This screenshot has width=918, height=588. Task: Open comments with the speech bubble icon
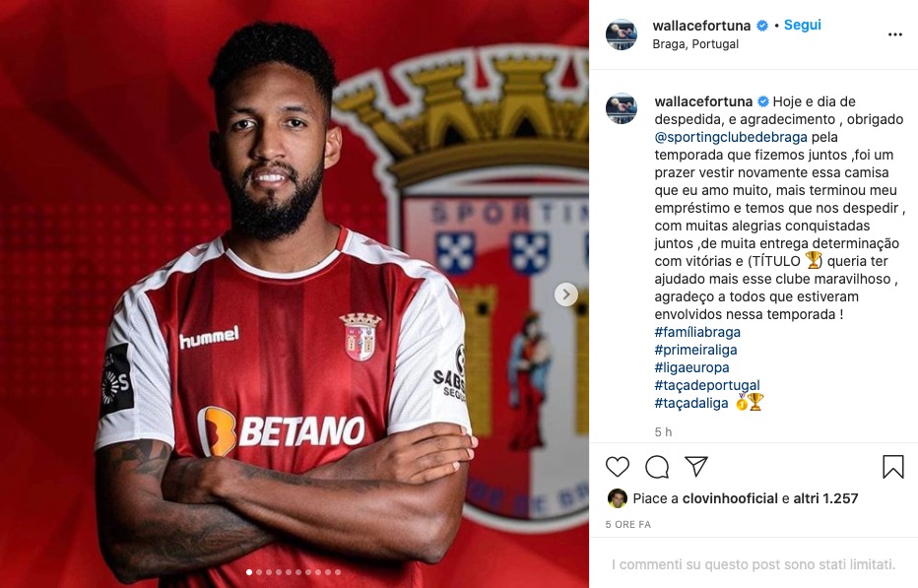657,467
